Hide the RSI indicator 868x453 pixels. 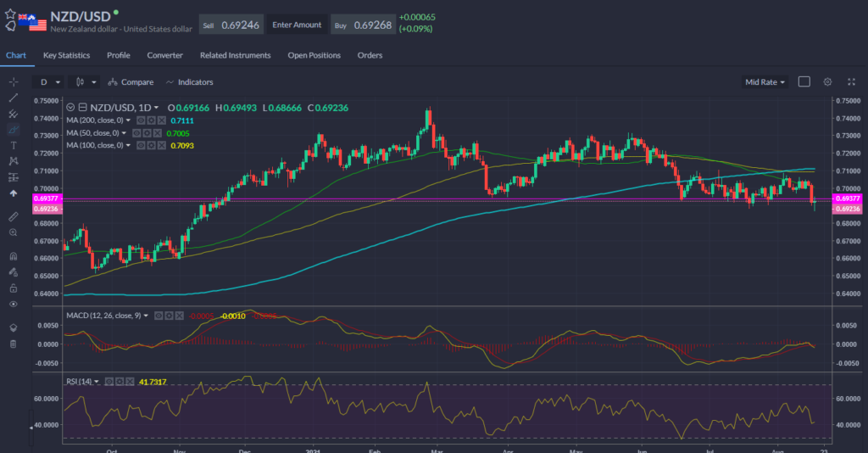coord(109,382)
